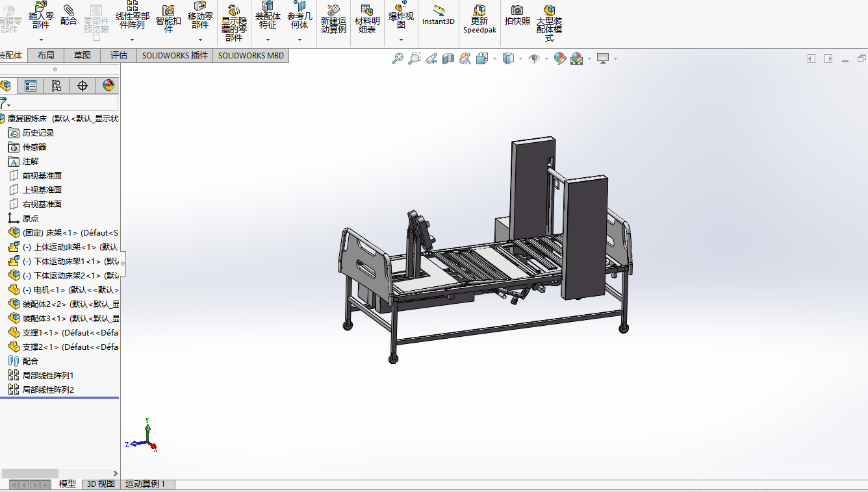
Task: Click the horizontal scrollbar of feature tree
Action: pos(30,473)
